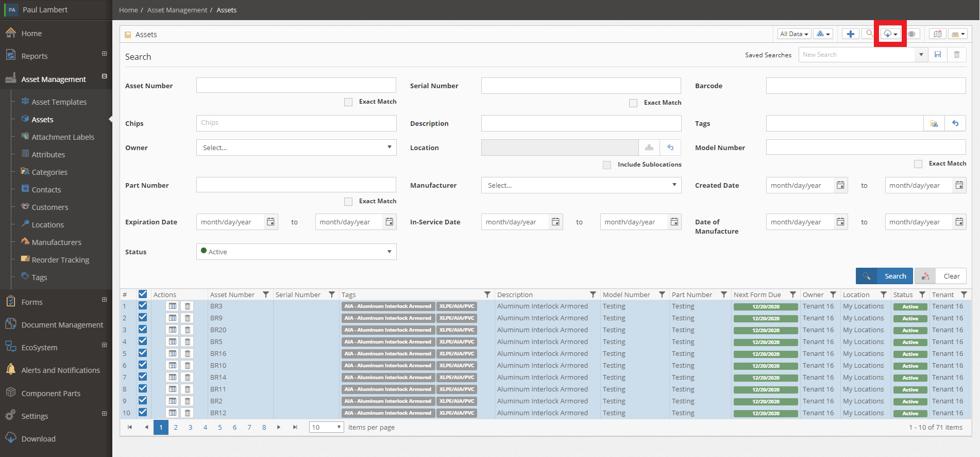Image resolution: width=980 pixels, height=457 pixels.
Task: Open the Owner Select dropdown
Action: [296, 148]
